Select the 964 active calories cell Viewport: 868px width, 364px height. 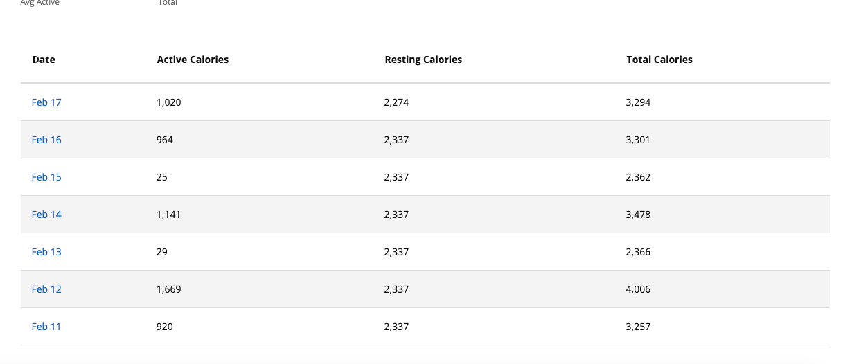coord(165,140)
